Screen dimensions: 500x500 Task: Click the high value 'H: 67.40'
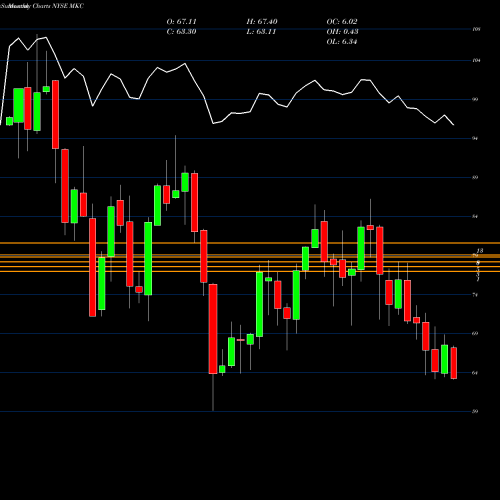(x=262, y=22)
